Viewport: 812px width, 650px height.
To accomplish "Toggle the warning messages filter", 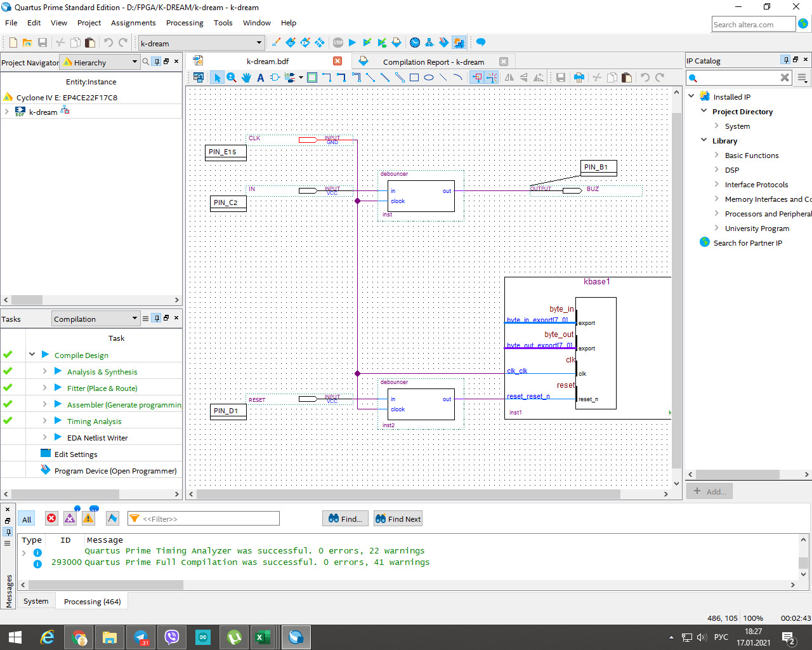I will click(88, 519).
